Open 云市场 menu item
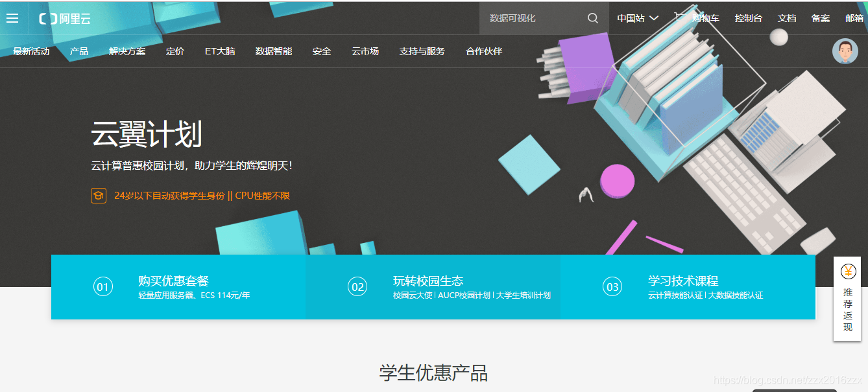The image size is (868, 392). [365, 51]
